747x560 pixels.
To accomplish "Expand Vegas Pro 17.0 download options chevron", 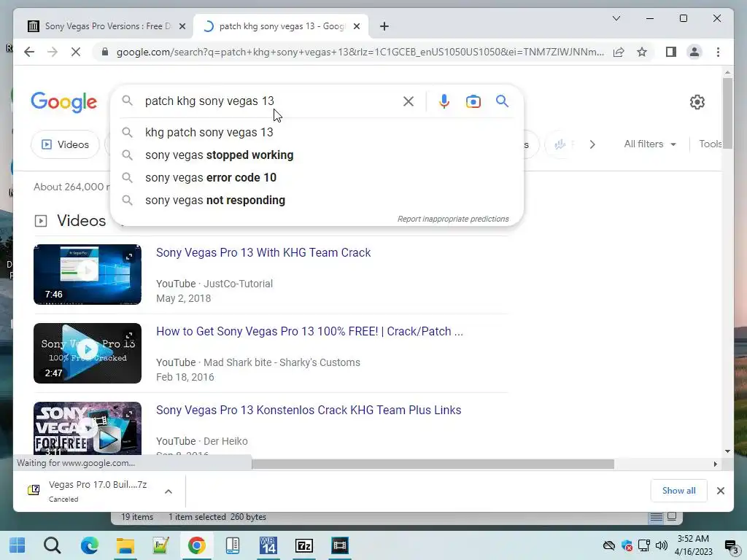I will coord(169,491).
